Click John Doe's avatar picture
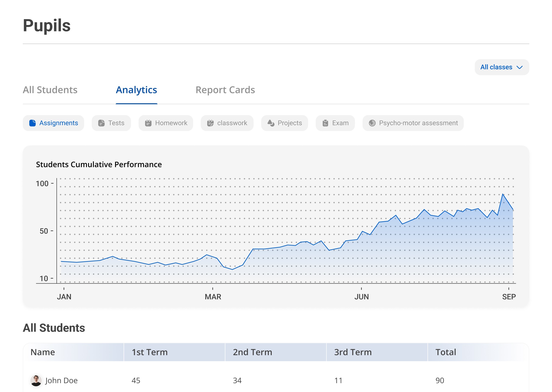This screenshot has height=392, width=552. point(36,380)
